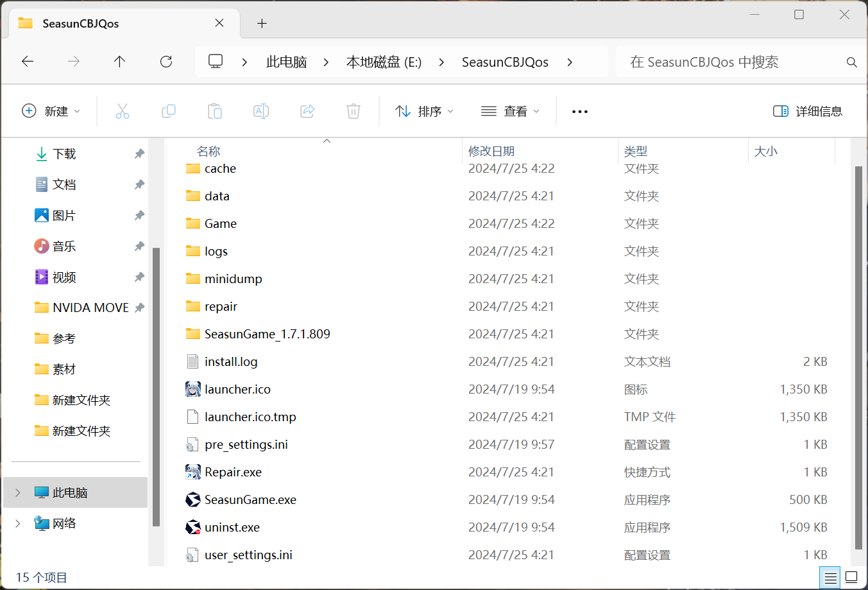Select the SeasunGame.exe application icon

coord(193,499)
